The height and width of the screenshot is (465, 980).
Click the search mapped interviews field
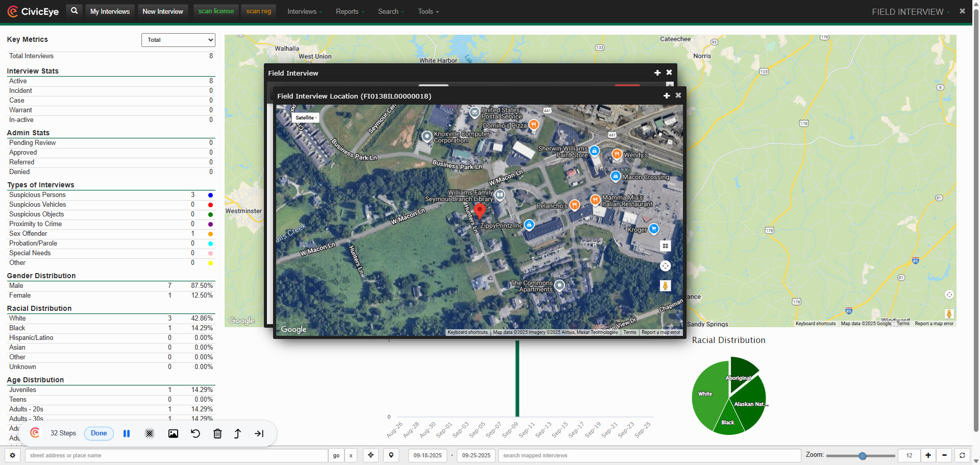tap(650, 455)
